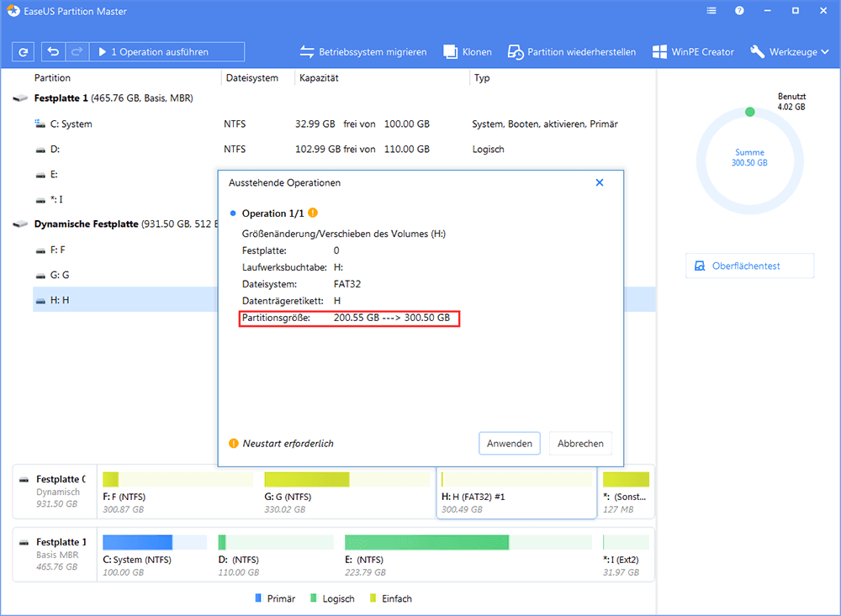The height and width of the screenshot is (616, 841).
Task: Click the 'Dateisystem: FAT32' line in dialog
Action: pyautogui.click(x=301, y=284)
